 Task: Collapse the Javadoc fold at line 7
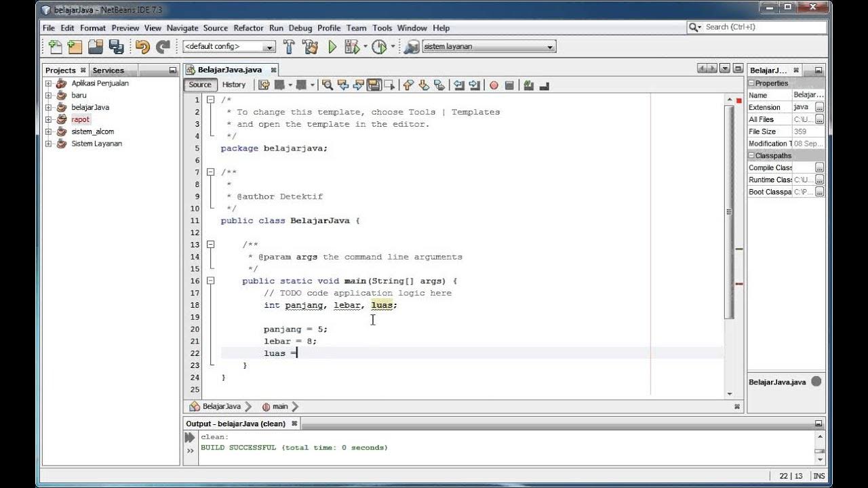click(211, 172)
